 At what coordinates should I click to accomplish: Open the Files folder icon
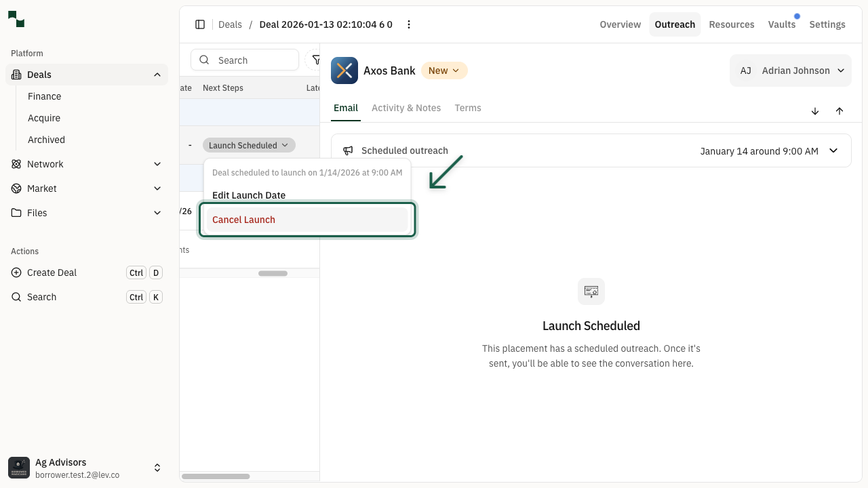click(x=16, y=213)
